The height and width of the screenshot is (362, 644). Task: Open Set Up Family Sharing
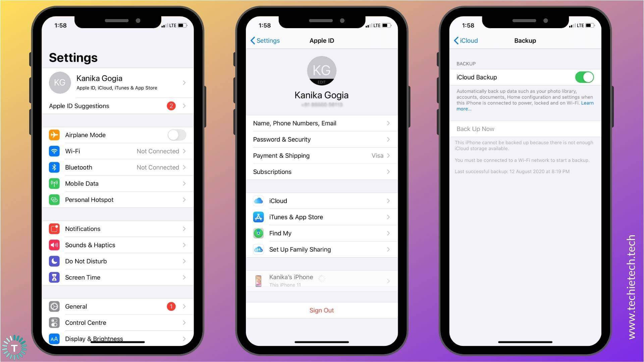click(322, 249)
